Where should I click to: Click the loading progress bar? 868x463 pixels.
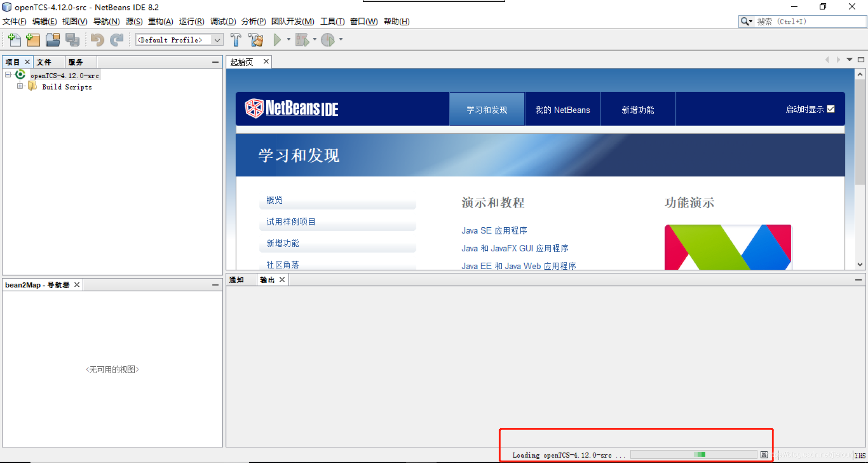[693, 454]
